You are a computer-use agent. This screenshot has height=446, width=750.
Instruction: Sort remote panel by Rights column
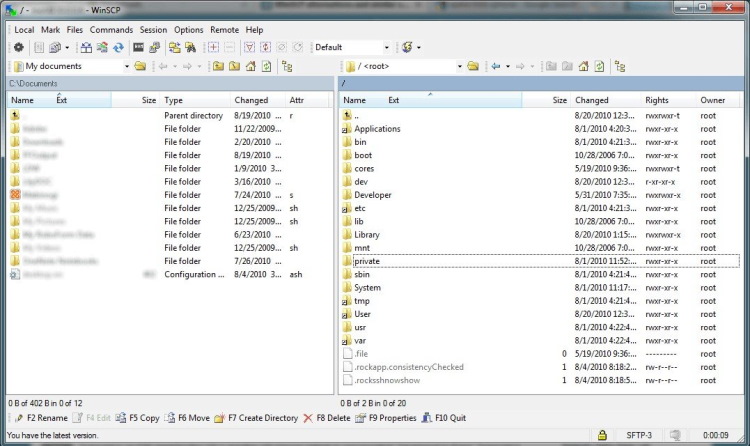[x=668, y=100]
